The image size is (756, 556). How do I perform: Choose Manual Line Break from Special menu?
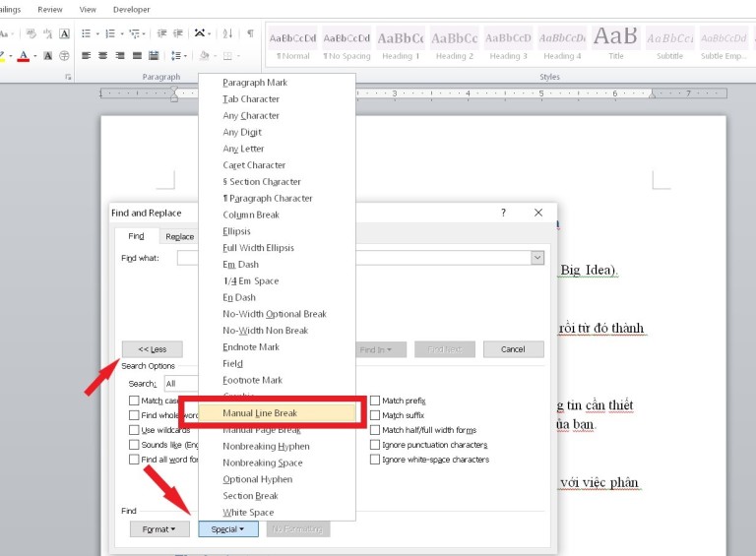(278, 413)
